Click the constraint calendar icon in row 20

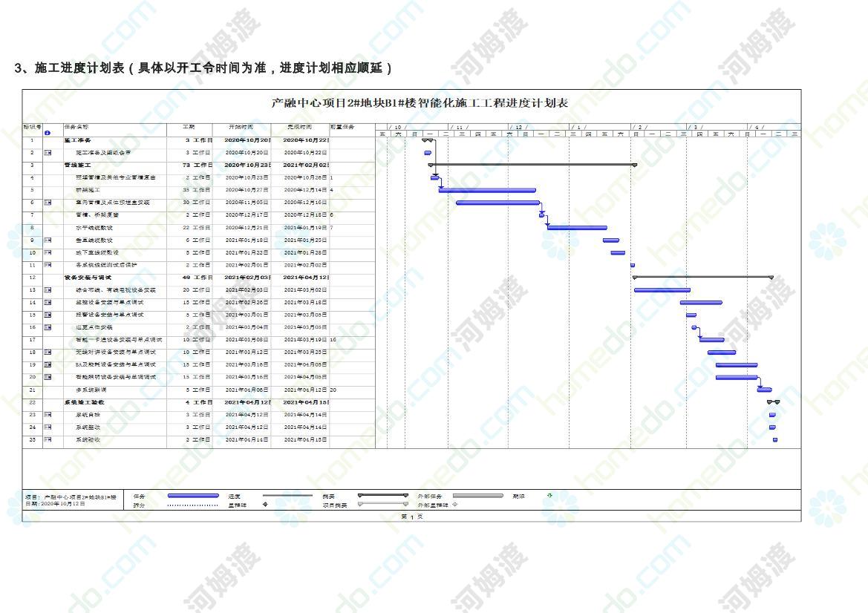(48, 377)
